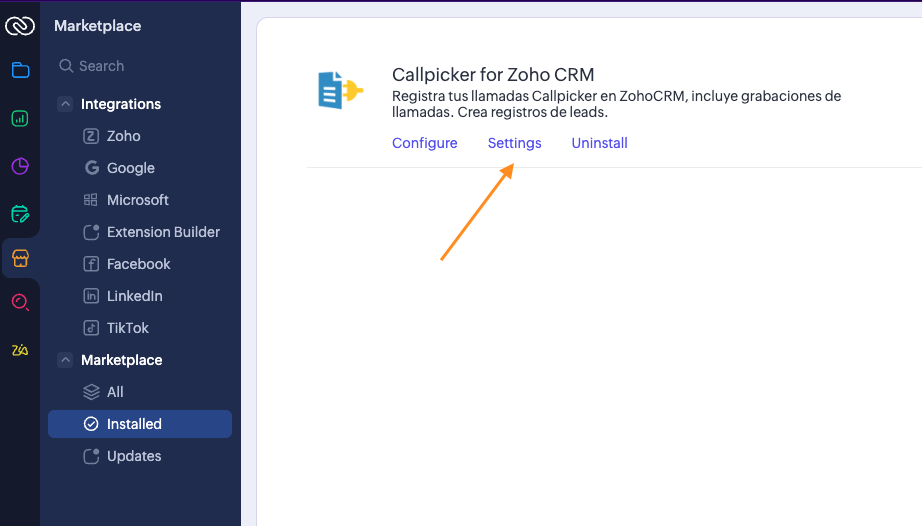Click the Configure link for Callpicker
Image resolution: width=922 pixels, height=526 pixels.
click(x=425, y=143)
